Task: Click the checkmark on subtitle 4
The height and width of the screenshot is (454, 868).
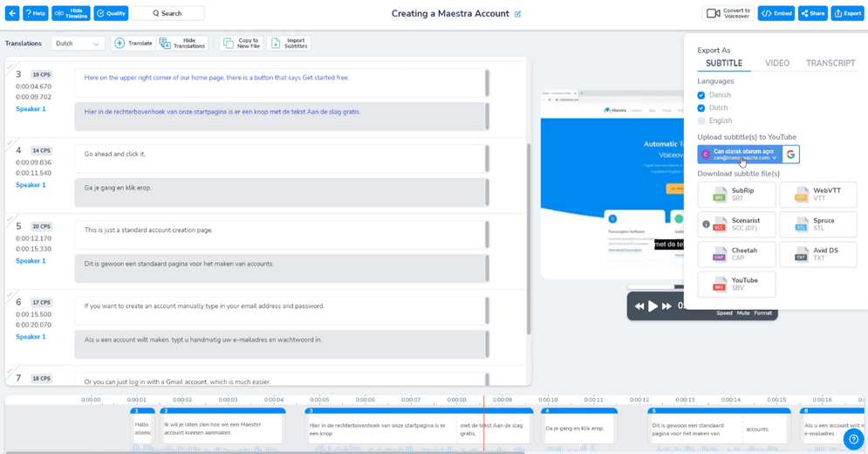Action: (11, 143)
